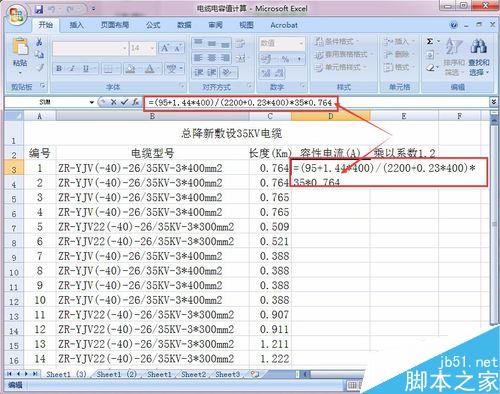500x394 pixels.
Task: Select cell containing 0.907
Action: (270, 315)
